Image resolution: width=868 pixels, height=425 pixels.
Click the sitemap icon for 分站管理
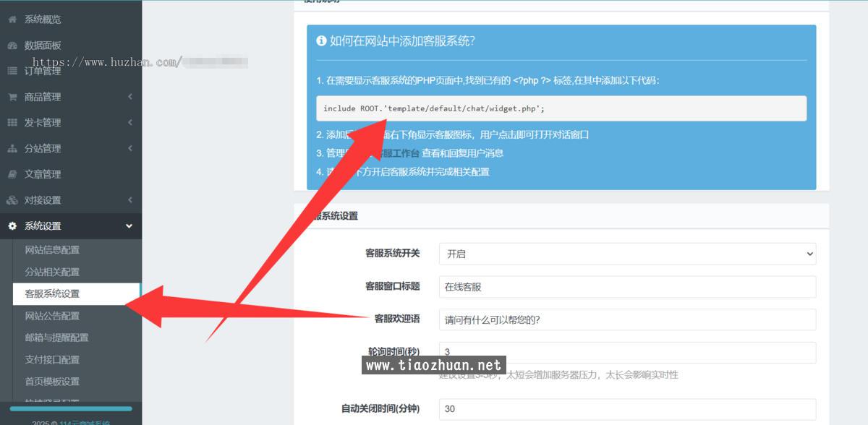[12, 149]
